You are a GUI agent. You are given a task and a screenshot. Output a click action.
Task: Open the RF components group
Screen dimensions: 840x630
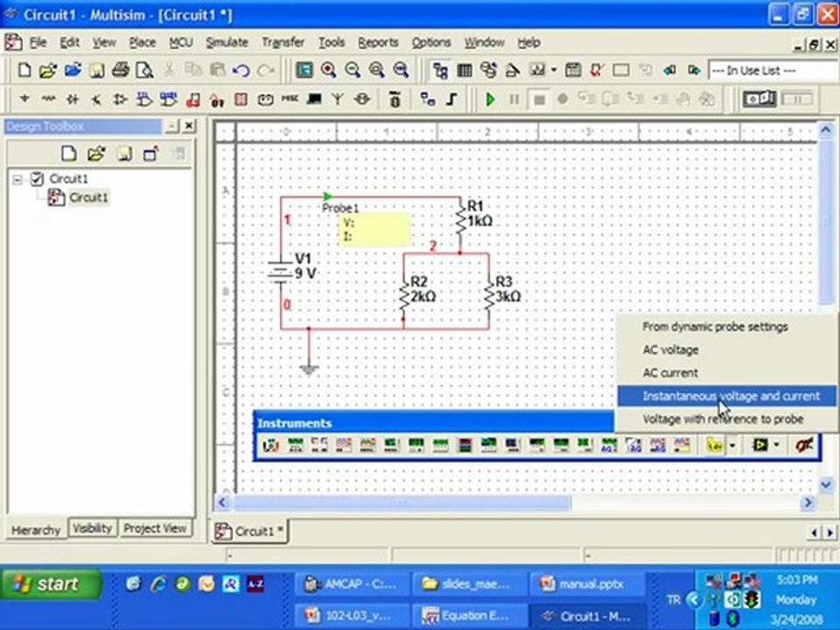[338, 99]
